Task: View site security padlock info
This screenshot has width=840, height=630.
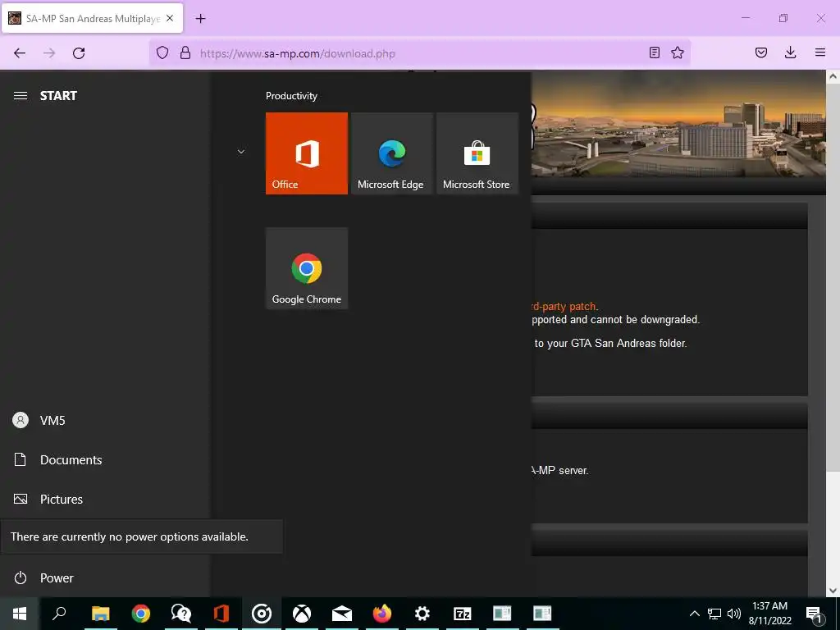Action: (185, 53)
